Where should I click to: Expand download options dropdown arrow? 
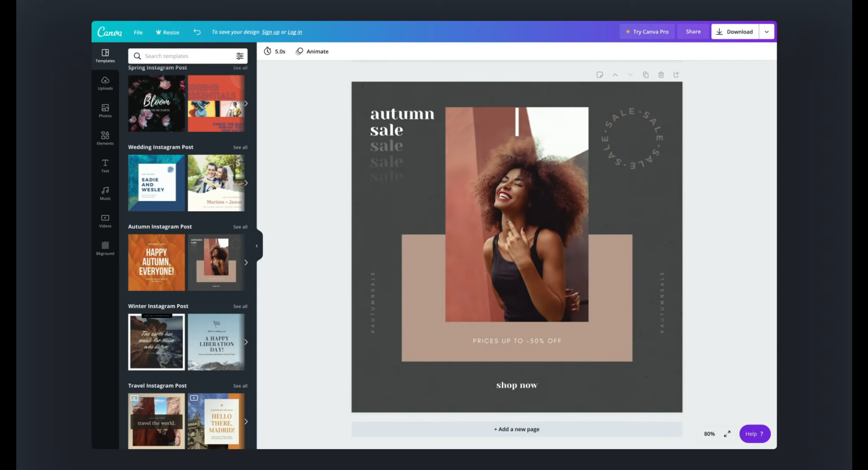pos(767,32)
